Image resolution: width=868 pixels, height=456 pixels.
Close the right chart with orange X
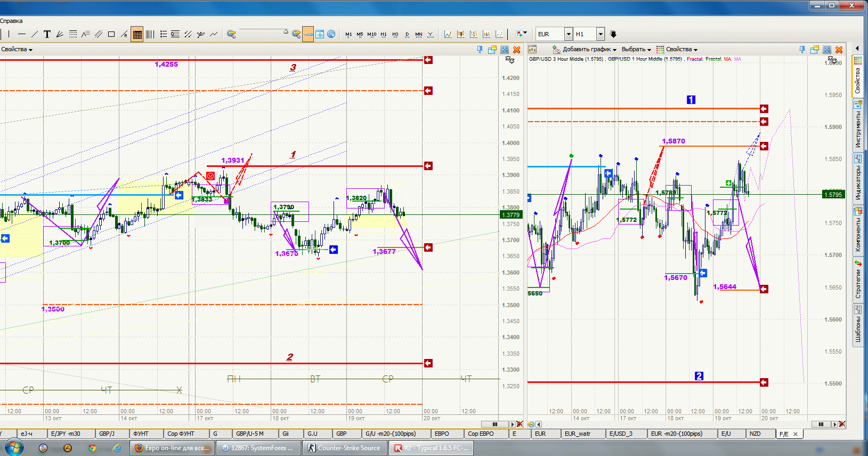839,50
